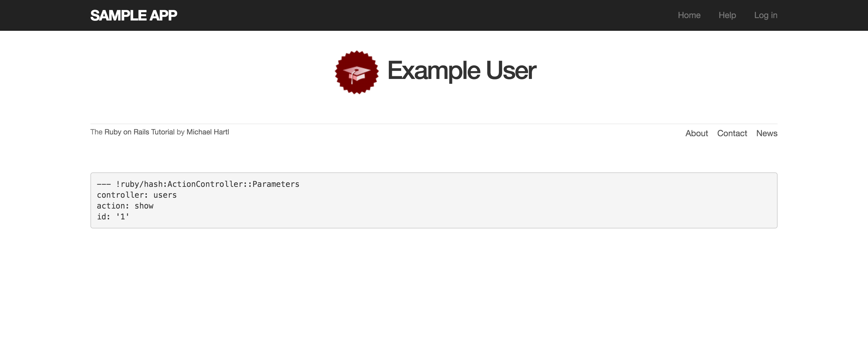
Task: Open the Ruby on Rails Tutorial link
Action: (x=139, y=132)
